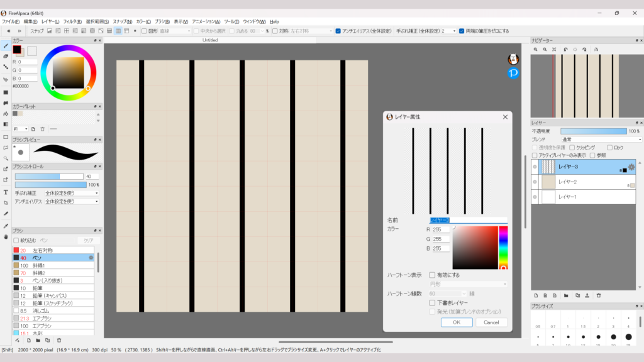Open the フィルタ menu

[x=72, y=21]
